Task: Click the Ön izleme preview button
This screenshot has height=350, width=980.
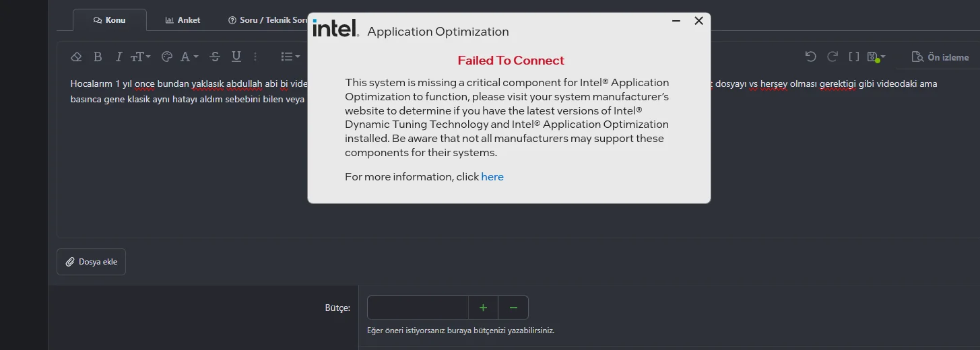Action: [940, 57]
